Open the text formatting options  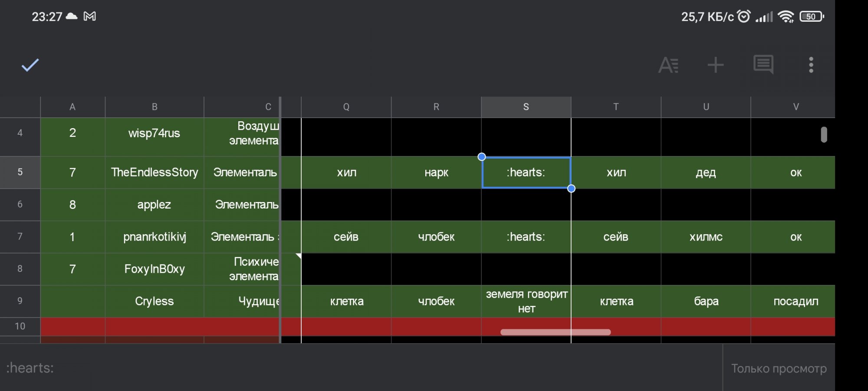pos(668,65)
